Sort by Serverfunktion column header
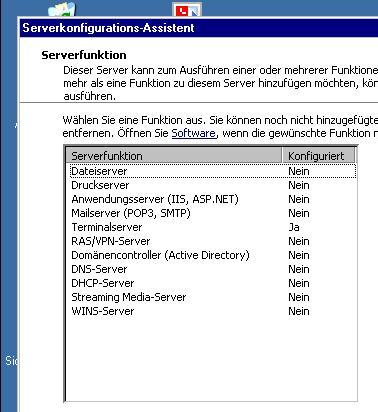This screenshot has width=378, height=412. click(174, 156)
